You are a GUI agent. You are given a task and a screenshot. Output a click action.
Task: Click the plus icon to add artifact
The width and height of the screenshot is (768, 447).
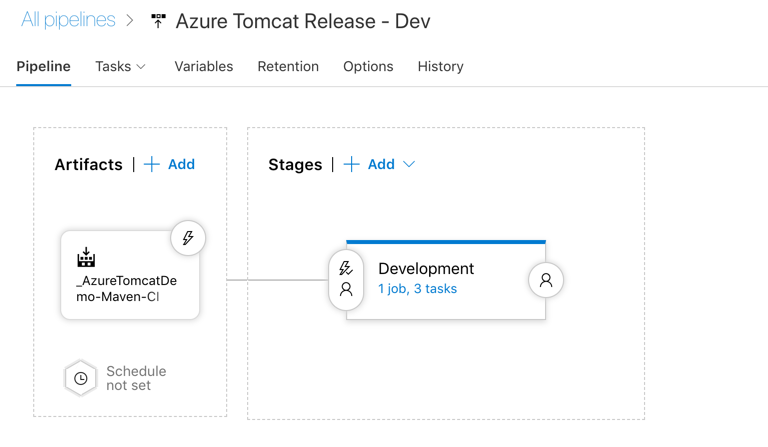152,164
